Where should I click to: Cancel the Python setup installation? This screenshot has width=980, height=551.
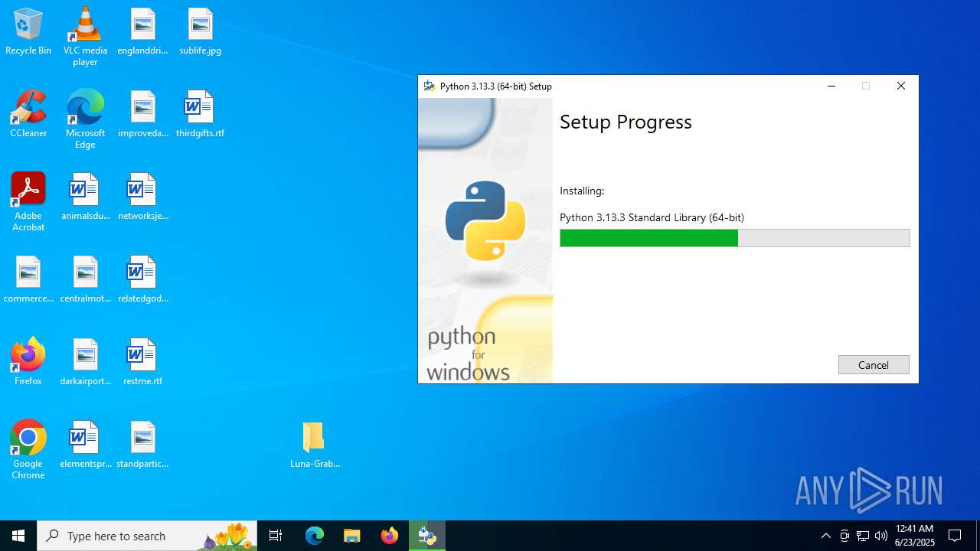(x=874, y=365)
